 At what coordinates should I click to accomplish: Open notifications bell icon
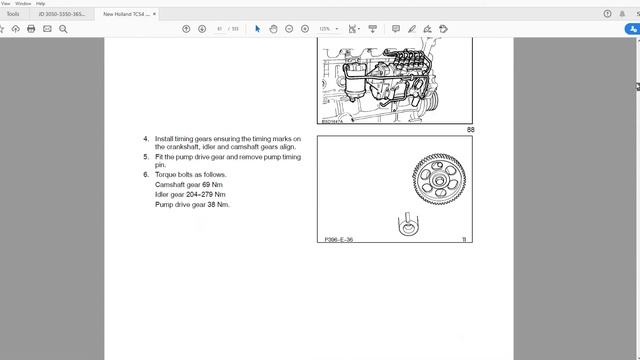[622, 14]
